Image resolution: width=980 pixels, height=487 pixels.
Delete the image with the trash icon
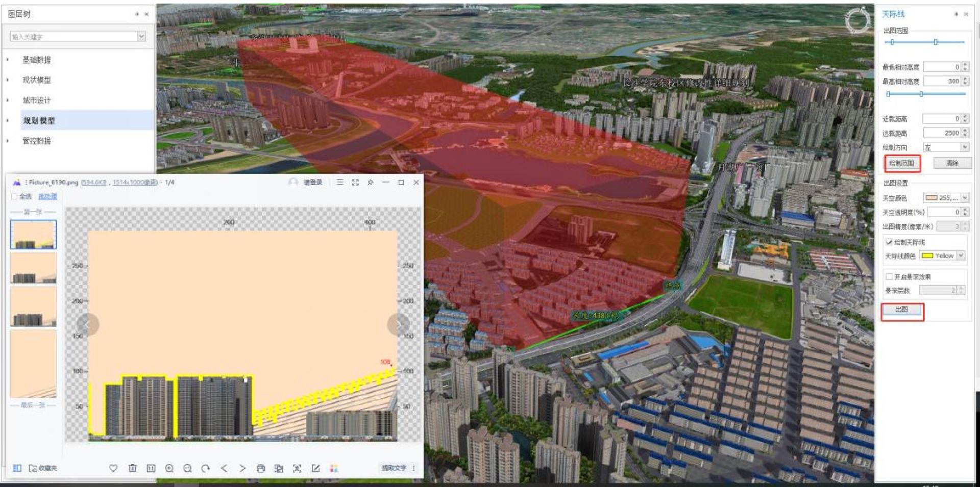tap(133, 468)
